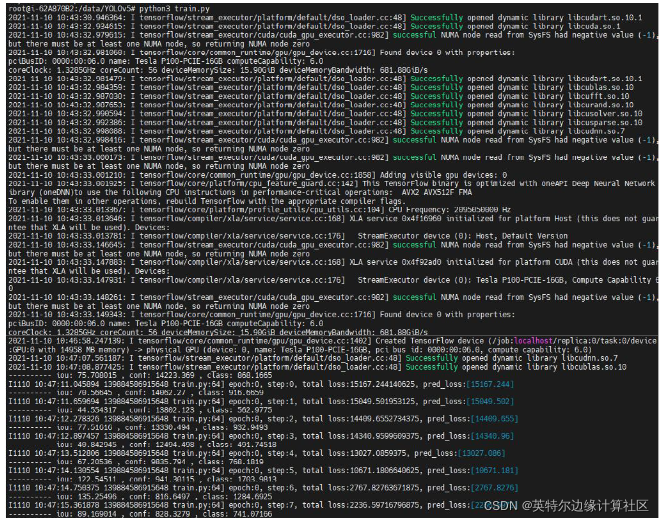Click the 'total loss:13027.0859375' text
This screenshot has height=522, width=665.
(x=355, y=453)
